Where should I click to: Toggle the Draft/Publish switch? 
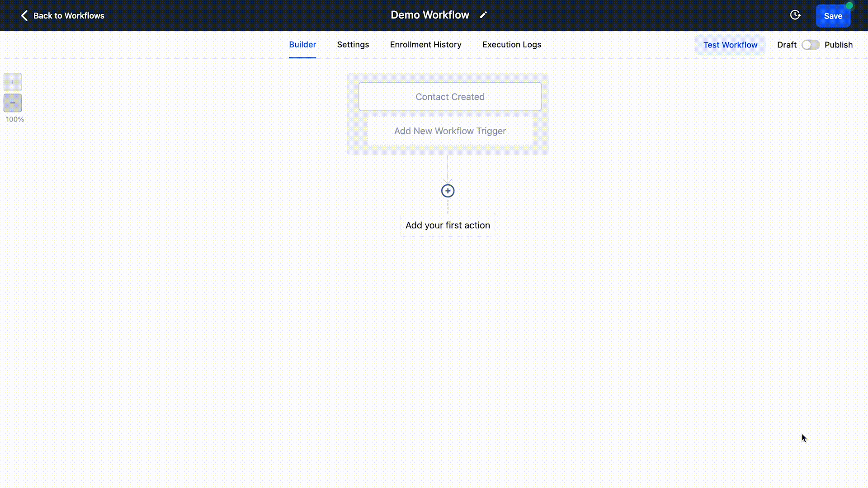click(x=810, y=45)
